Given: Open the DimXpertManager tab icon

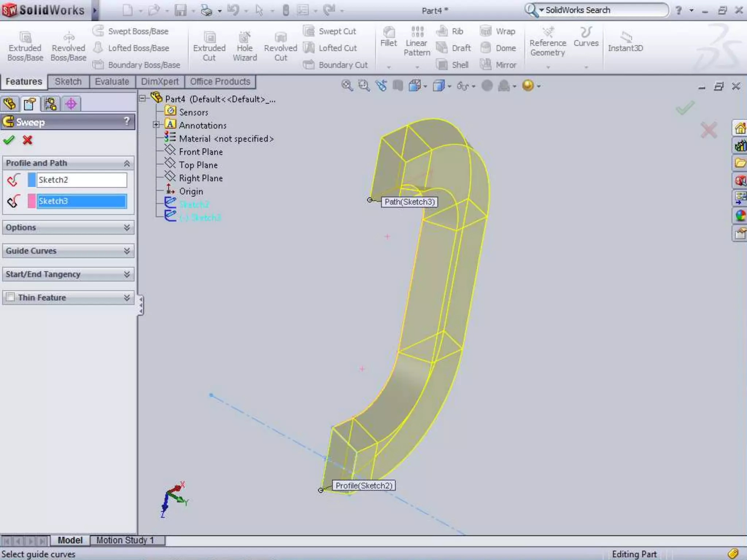Looking at the screenshot, I should (x=71, y=104).
